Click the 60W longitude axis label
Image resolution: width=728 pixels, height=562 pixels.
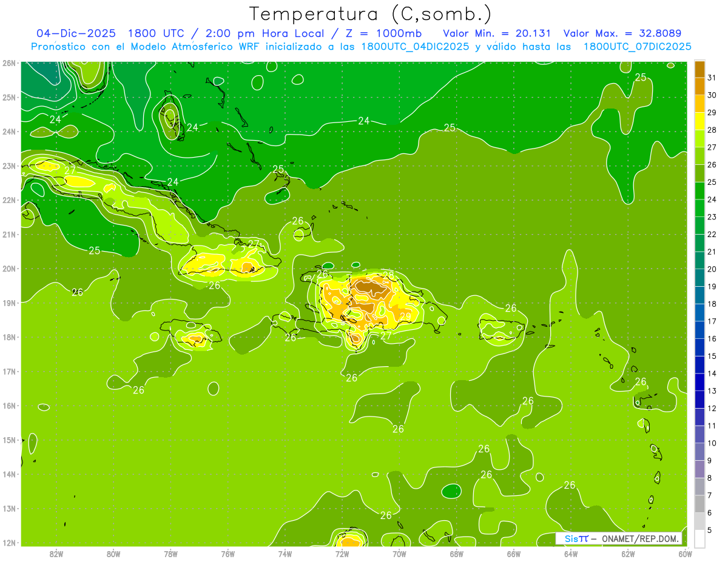tap(686, 554)
